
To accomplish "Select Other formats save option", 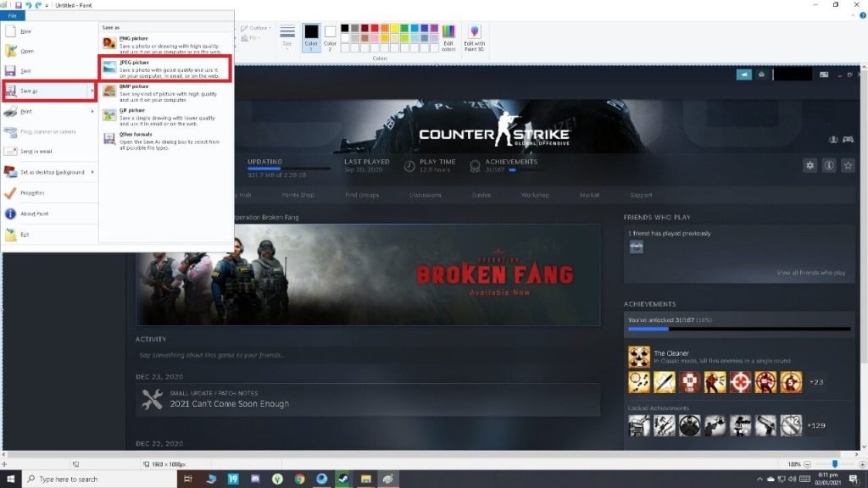I will pos(165,141).
